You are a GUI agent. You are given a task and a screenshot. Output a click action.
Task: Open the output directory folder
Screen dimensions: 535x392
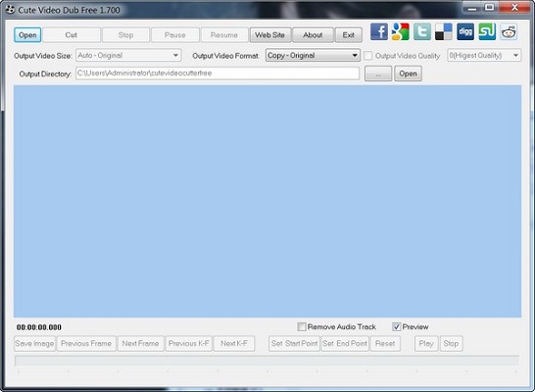[x=408, y=73]
